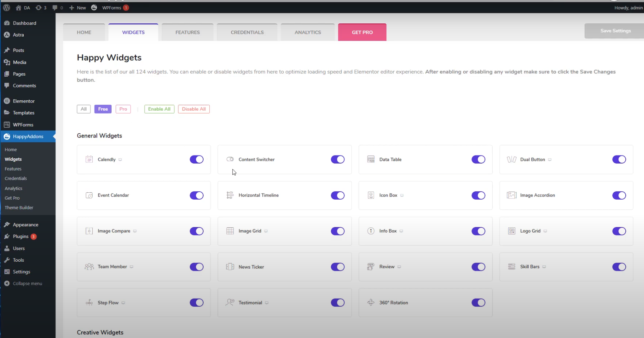The width and height of the screenshot is (644, 338).
Task: Open the New content menu in admin bar
Action: coord(78,8)
